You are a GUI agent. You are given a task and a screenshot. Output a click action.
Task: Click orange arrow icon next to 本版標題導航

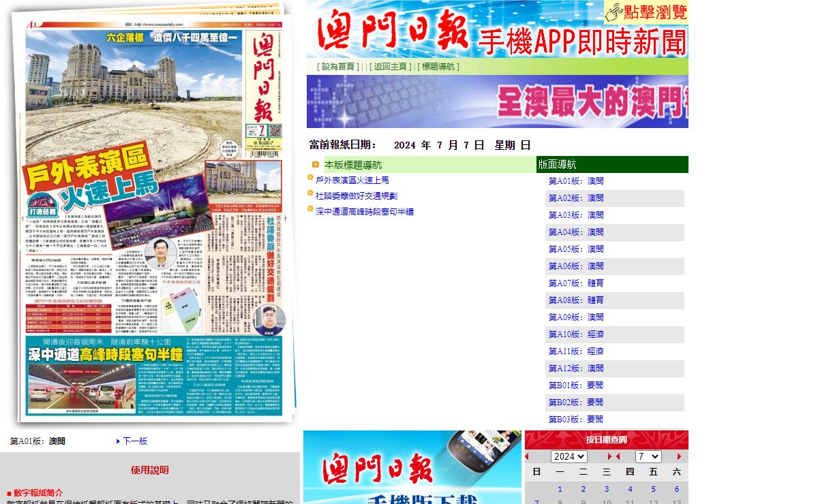tap(316, 165)
